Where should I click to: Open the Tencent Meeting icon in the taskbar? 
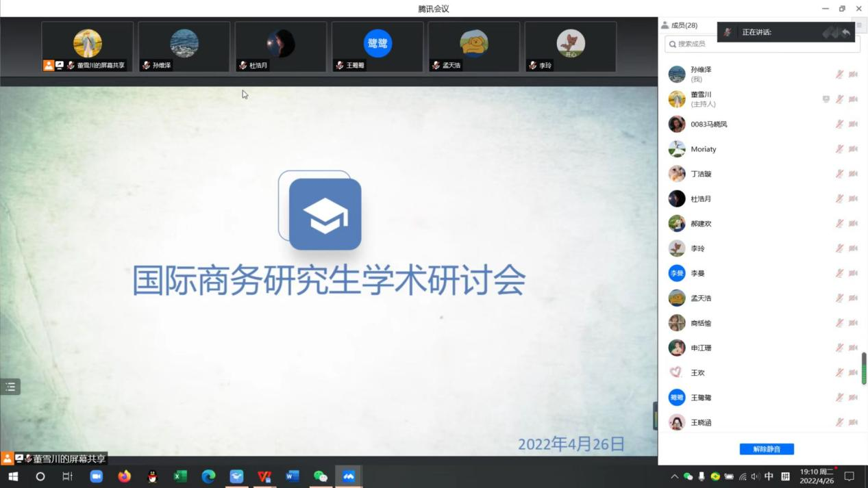[349, 476]
